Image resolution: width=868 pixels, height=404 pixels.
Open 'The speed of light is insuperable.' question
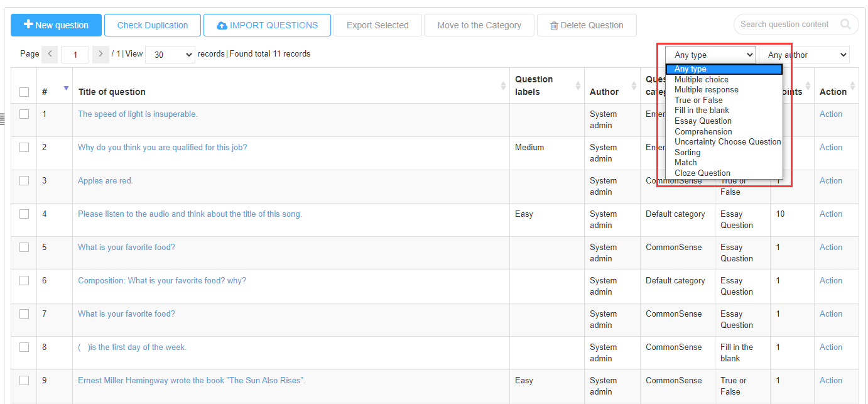pos(138,114)
